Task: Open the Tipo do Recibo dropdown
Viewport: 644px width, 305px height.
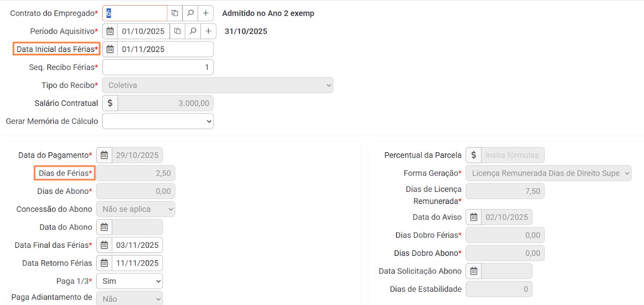Action: coord(218,85)
